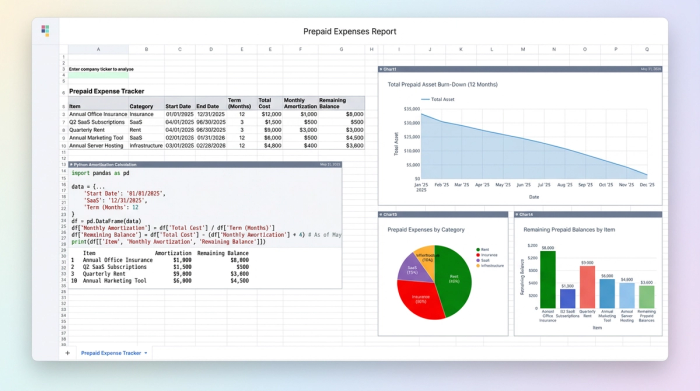Open the Prepaid Expense Tracker sheet tab
The image size is (700, 391).
click(x=111, y=353)
